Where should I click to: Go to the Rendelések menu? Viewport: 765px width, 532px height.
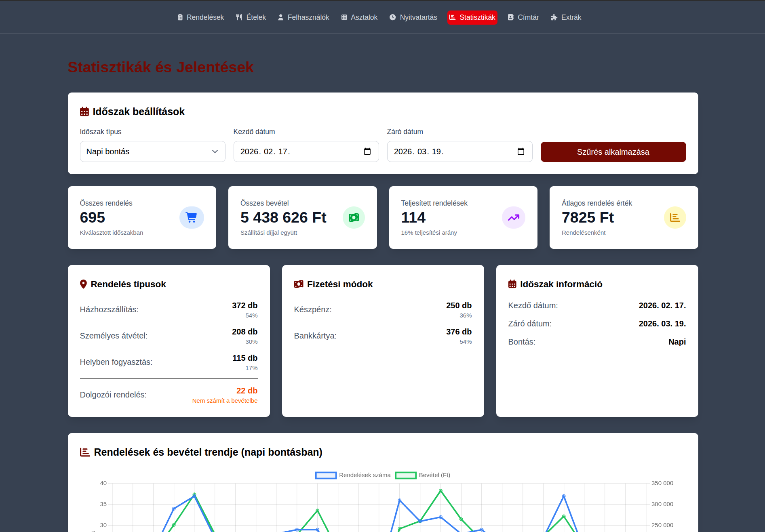[200, 17]
